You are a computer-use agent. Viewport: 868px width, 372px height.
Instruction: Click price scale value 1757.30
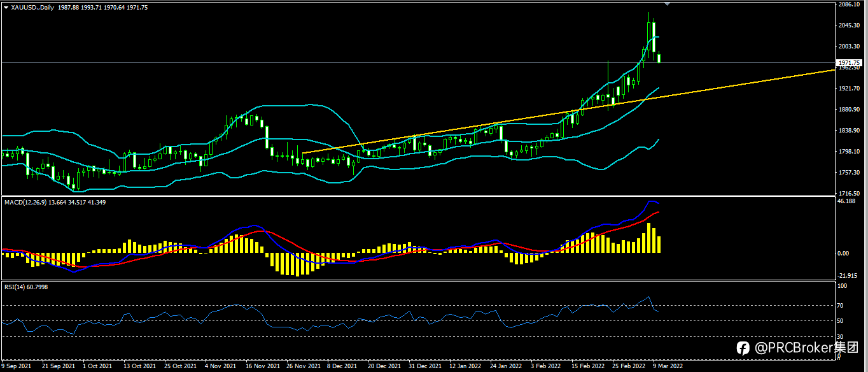(850, 173)
